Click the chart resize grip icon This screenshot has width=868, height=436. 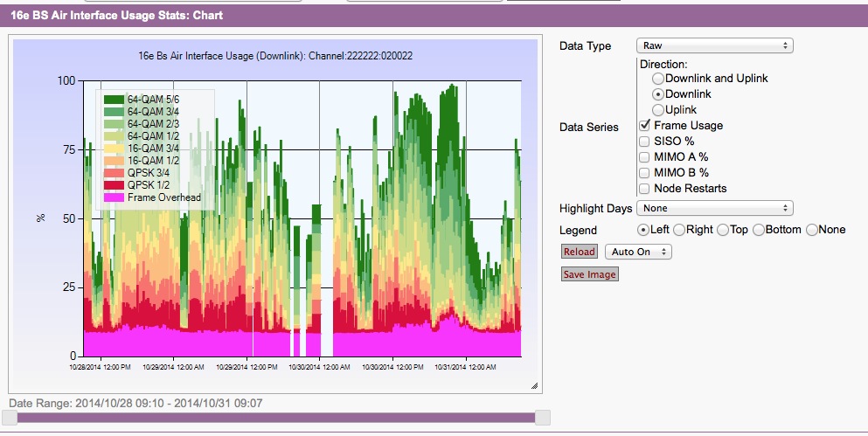pyautogui.click(x=534, y=385)
